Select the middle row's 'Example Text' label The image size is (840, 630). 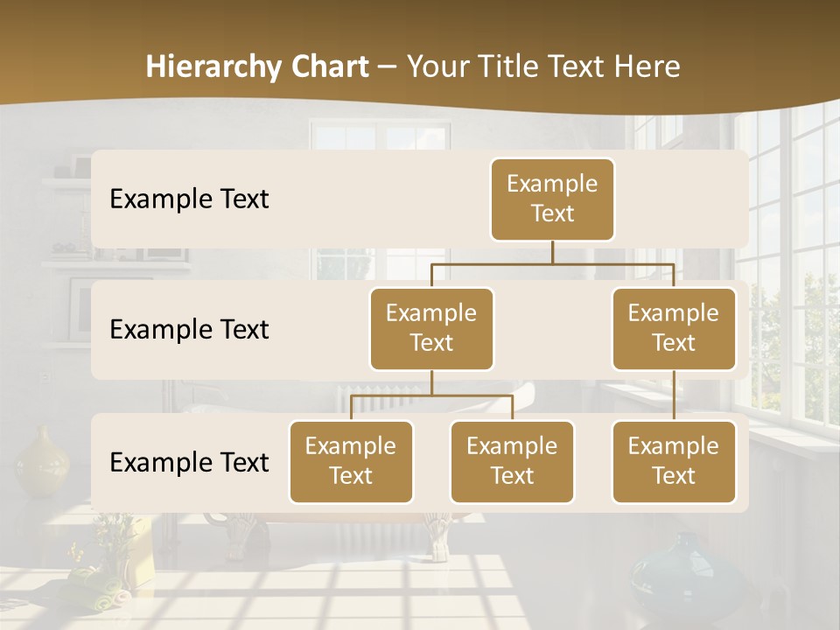pos(189,330)
